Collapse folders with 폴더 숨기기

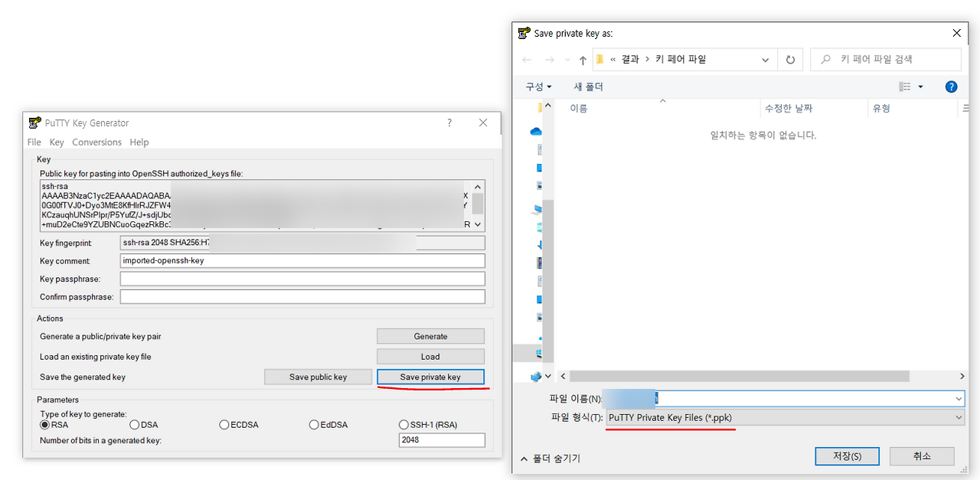pos(550,459)
